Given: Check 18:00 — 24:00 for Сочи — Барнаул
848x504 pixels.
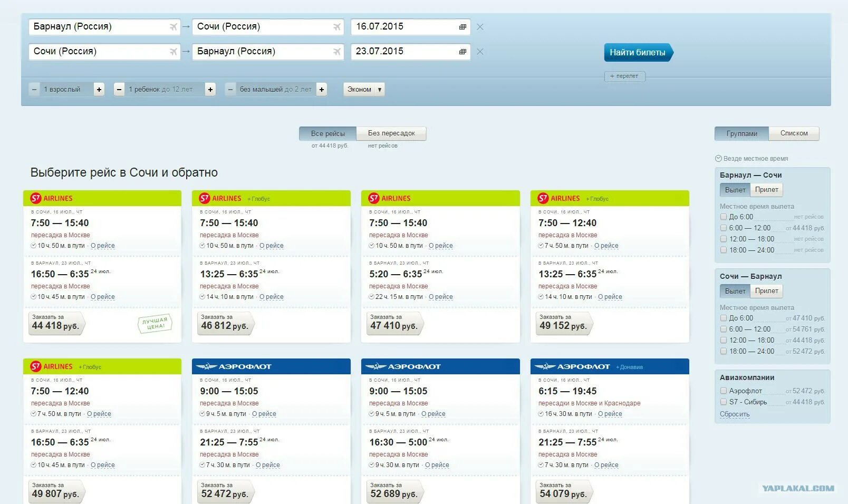Looking at the screenshot, I should point(724,351).
